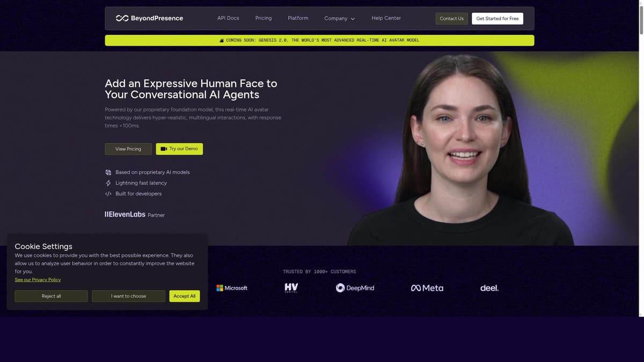Open the See our Privacy Policy link
Screen dimensions: 644x362
38,279
